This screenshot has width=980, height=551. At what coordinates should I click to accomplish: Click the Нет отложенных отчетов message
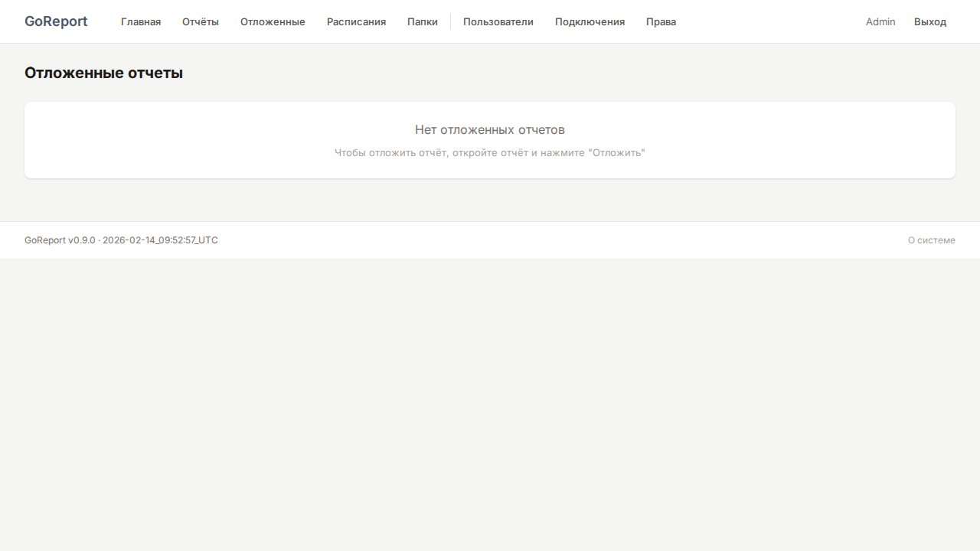click(x=490, y=129)
